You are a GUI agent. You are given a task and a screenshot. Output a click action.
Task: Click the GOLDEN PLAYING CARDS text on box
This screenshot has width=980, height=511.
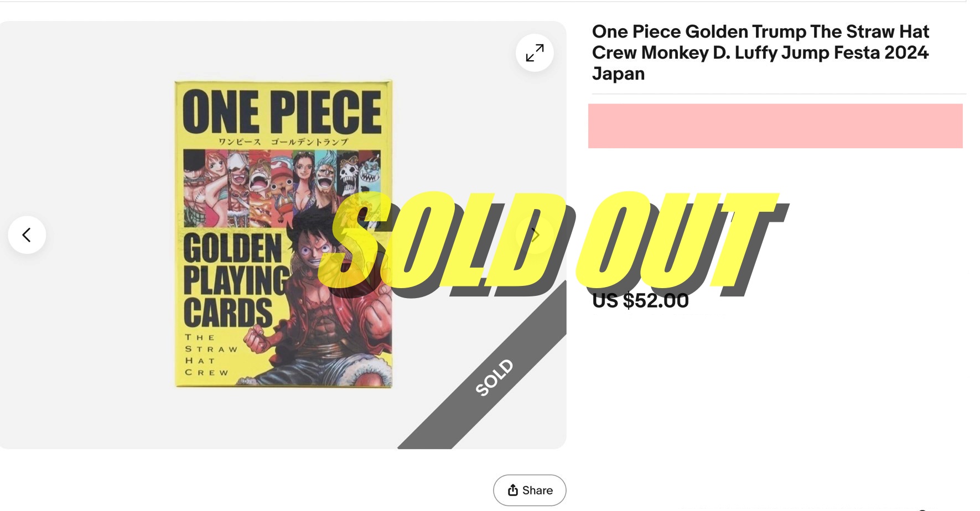232,280
